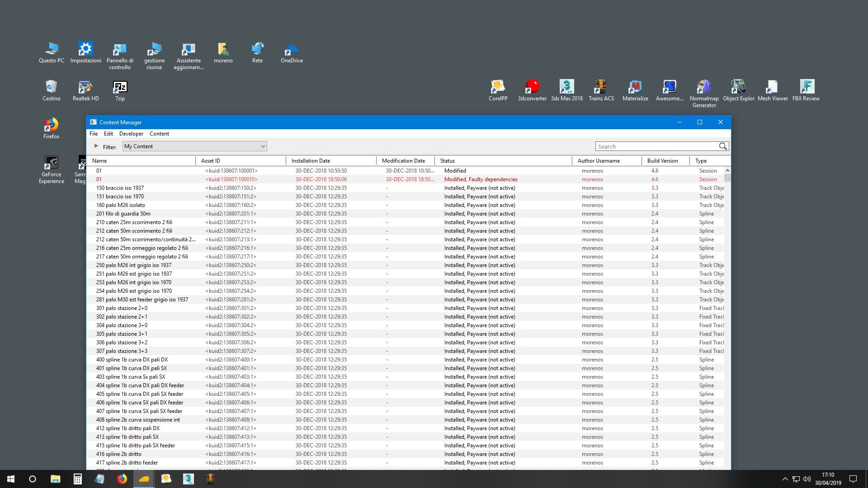Open the Action Center notifications icon
The image size is (868, 488).
click(853, 479)
